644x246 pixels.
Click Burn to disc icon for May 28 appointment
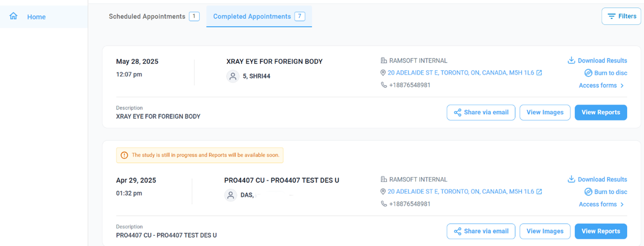click(x=588, y=73)
